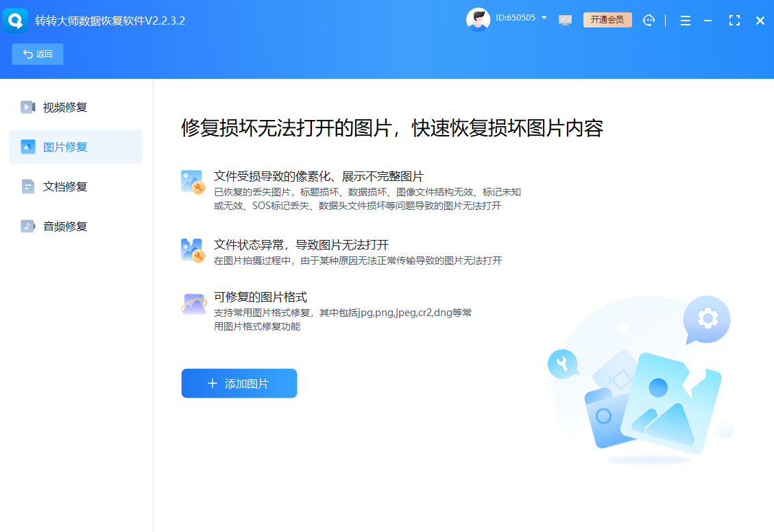Viewport: 774px width, 532px height.
Task: Expand the user ID:650505 dropdown
Action: [x=544, y=19]
